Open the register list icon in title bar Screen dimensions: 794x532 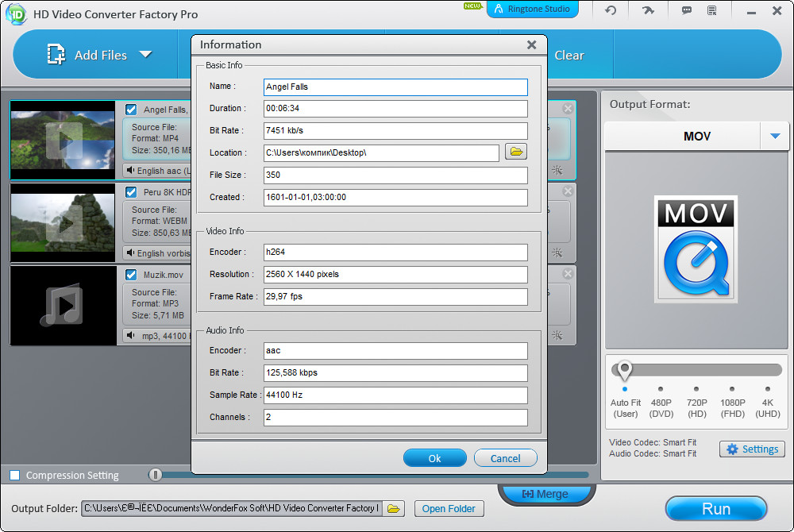[712, 10]
